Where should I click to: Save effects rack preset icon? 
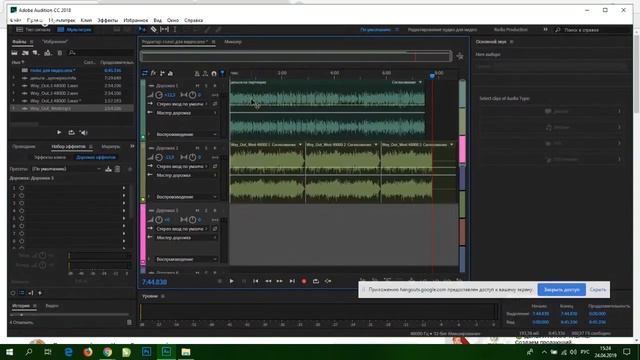pyautogui.click(x=108, y=169)
